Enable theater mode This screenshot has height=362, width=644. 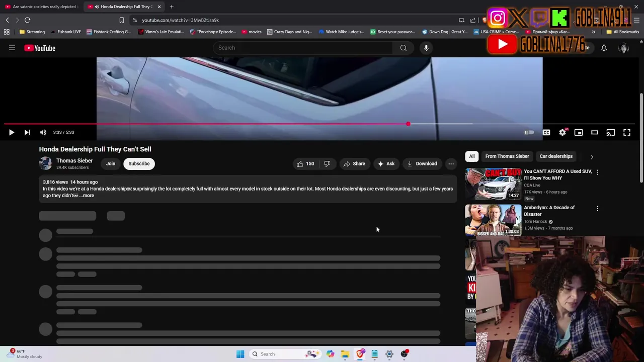coord(595,133)
